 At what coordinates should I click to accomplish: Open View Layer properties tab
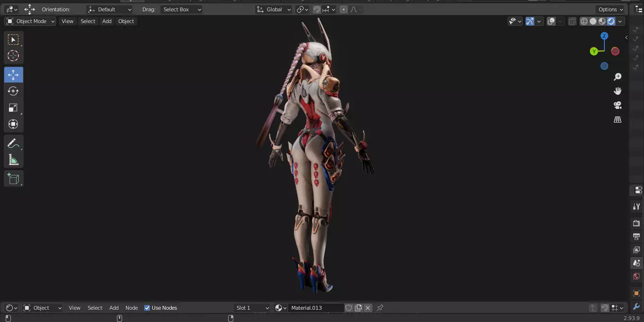tap(636, 249)
